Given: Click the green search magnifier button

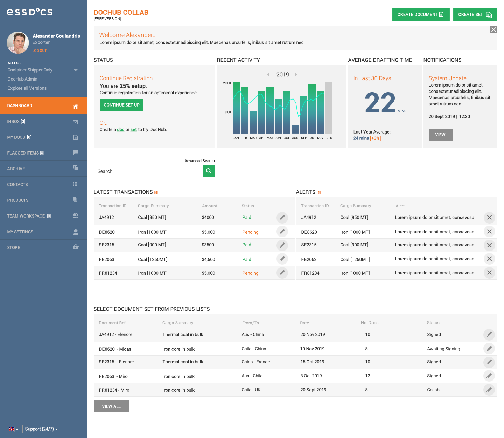Looking at the screenshot, I should [209, 171].
